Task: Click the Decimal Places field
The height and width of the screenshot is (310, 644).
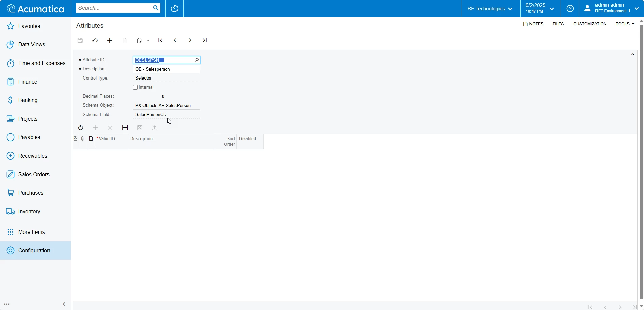Action: pos(150,96)
